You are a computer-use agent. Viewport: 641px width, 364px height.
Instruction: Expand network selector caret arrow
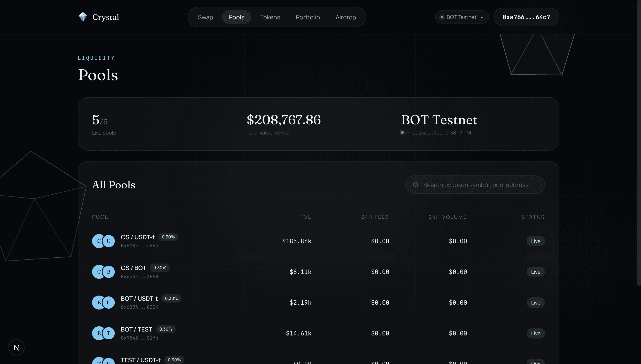[x=481, y=17]
